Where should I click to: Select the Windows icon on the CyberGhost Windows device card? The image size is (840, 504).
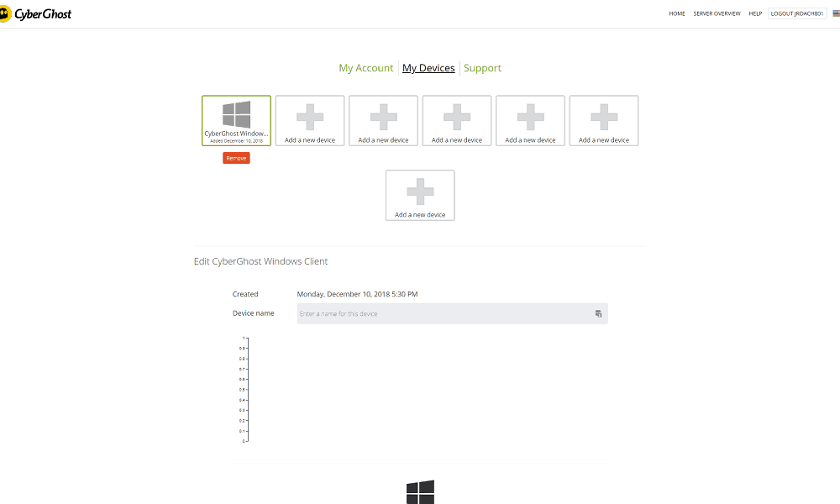236,114
